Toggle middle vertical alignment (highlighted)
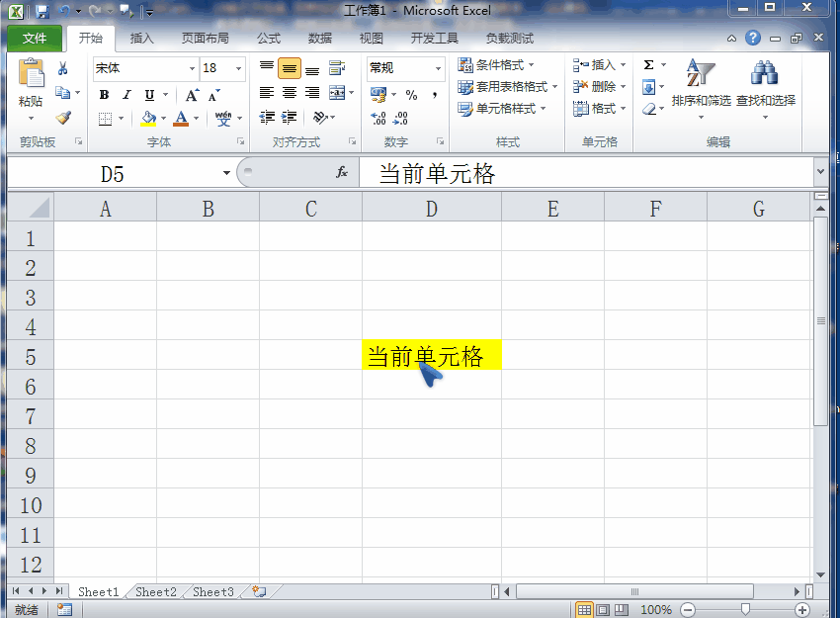 coord(290,68)
